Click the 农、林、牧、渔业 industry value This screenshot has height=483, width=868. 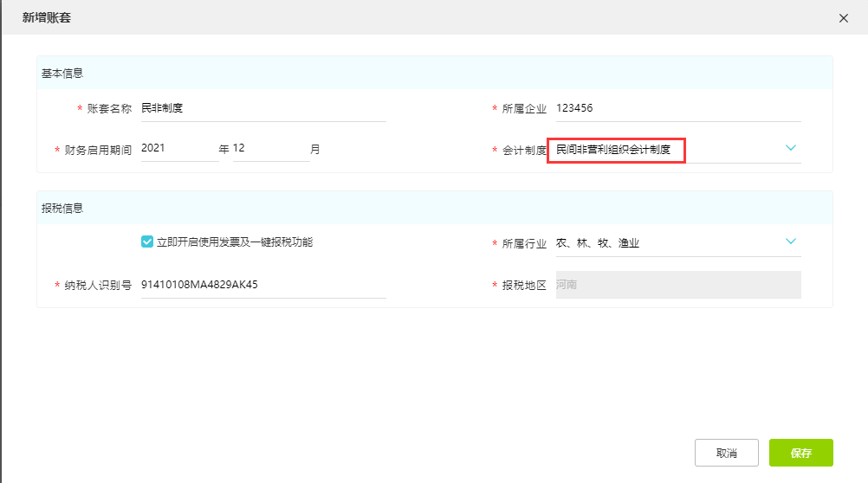point(598,243)
